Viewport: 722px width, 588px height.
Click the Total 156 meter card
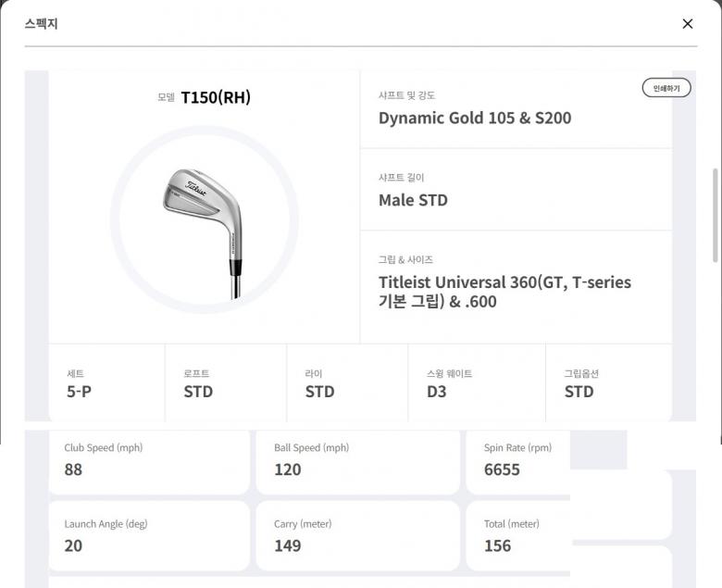518,535
